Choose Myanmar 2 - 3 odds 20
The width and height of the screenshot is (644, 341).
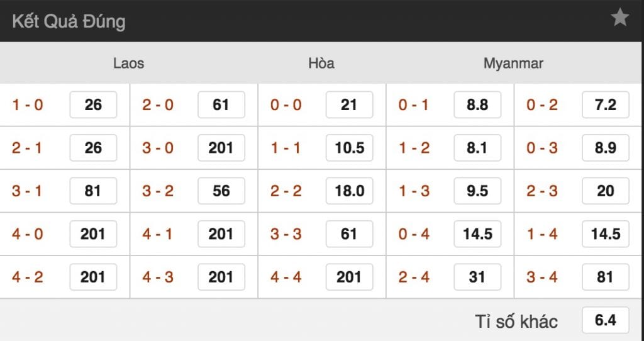[606, 191]
